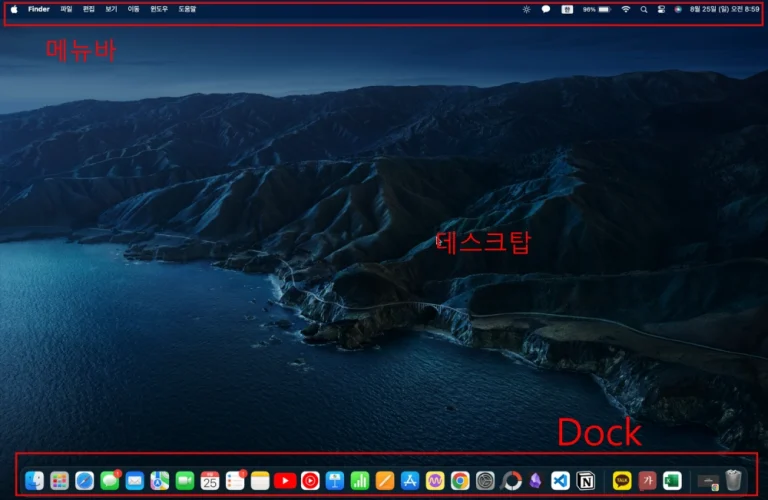The image size is (768, 500).
Task: Launch Visual Studio Code from Dock
Action: click(x=561, y=481)
